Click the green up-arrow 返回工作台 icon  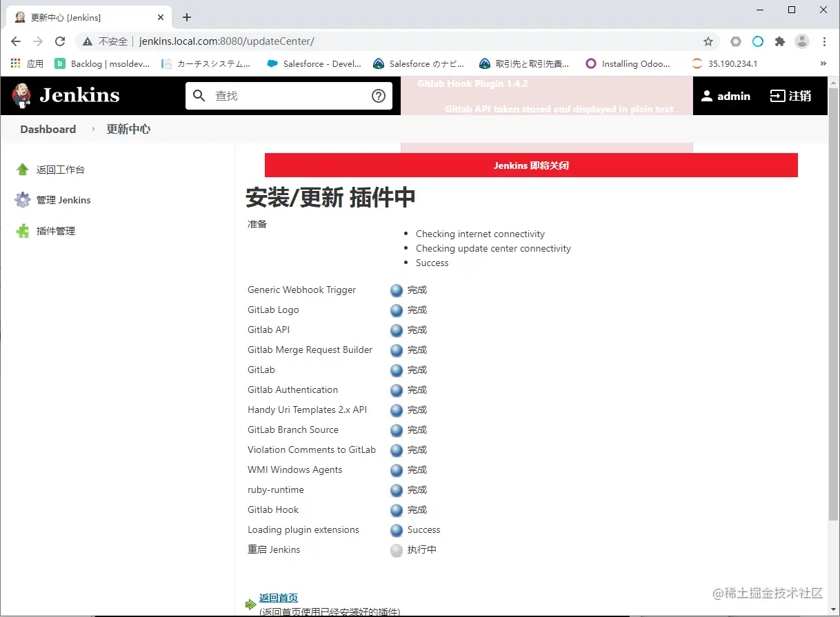23,169
